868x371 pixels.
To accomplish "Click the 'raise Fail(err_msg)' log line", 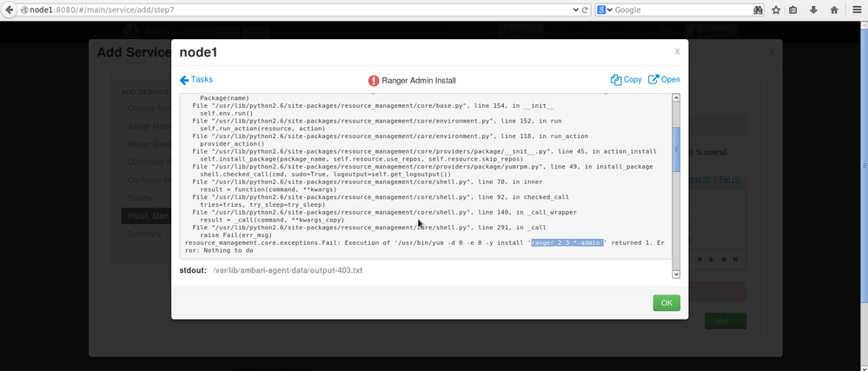I will click(x=235, y=235).
